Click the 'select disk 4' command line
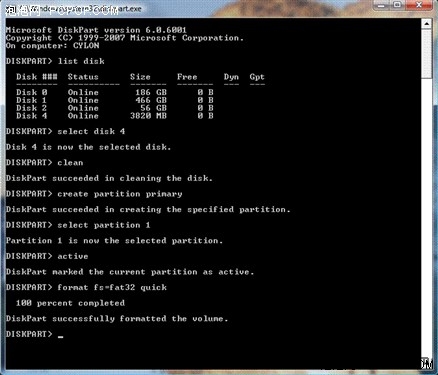This screenshot has height=375, width=438. click(x=65, y=131)
